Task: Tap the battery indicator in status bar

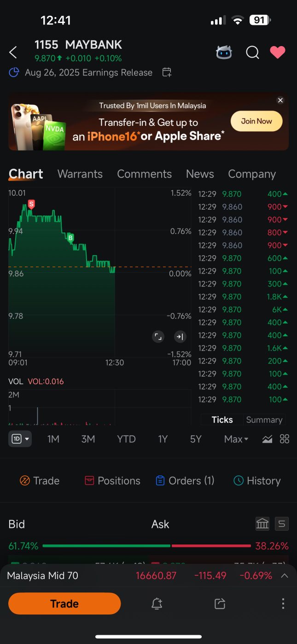Action: coord(260,20)
